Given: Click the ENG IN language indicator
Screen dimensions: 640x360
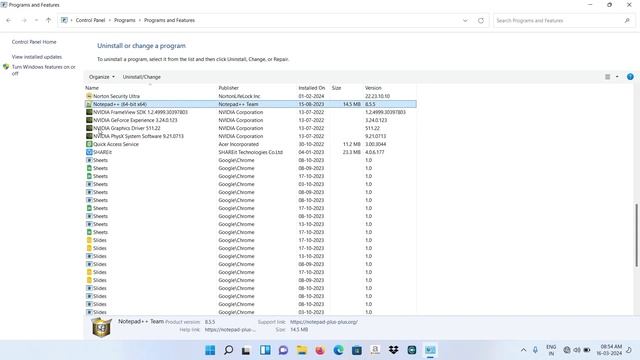Looking at the screenshot, I should pos(551,350).
